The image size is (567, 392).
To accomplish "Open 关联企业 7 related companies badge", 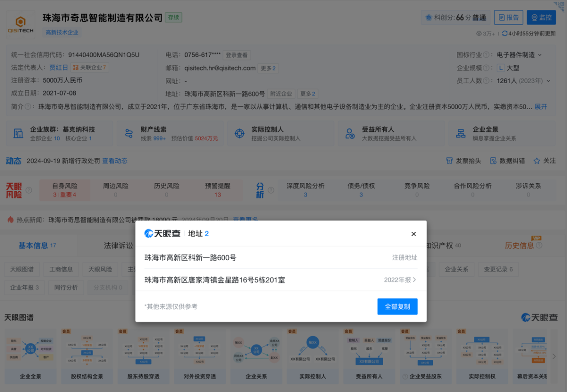I will click(89, 68).
